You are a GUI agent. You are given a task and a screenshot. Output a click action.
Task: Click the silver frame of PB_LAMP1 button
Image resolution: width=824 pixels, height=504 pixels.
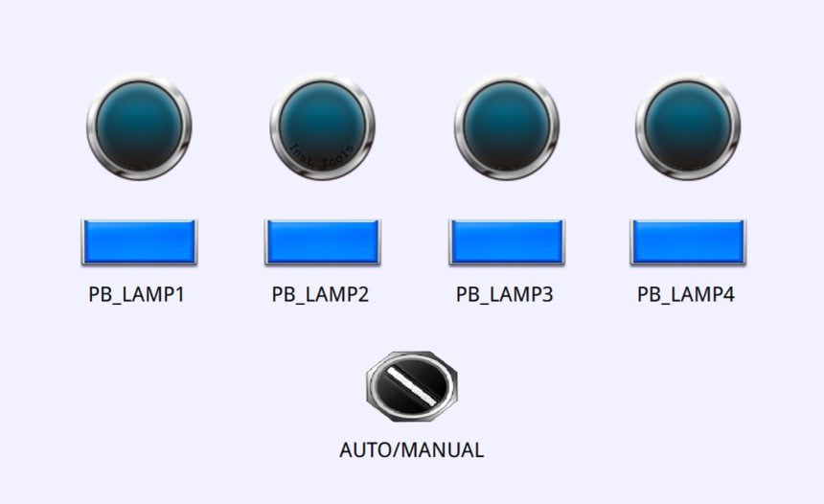139,220
